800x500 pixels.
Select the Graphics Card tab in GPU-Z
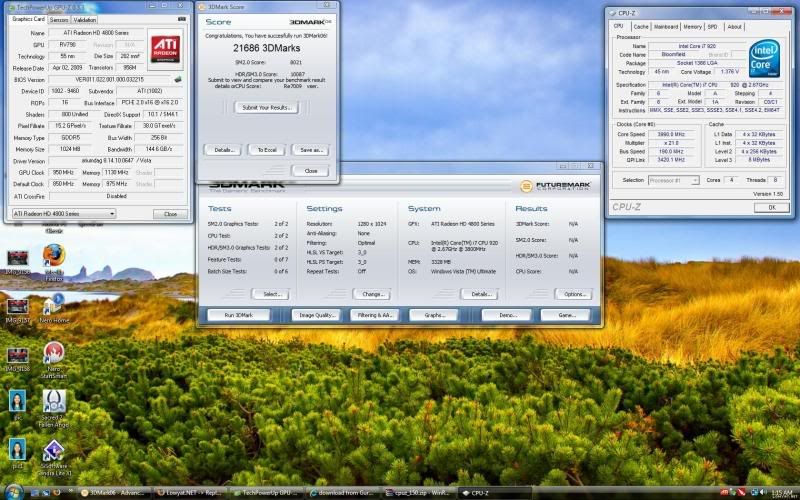29,19
